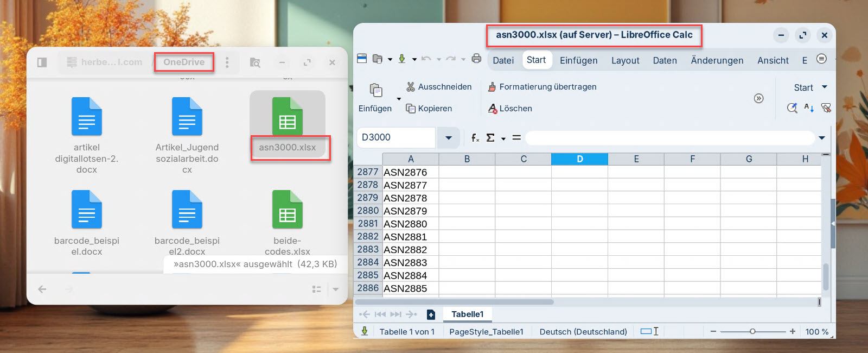Click the find and replace magnifier icon
868x353 pixels.
pos(792,108)
